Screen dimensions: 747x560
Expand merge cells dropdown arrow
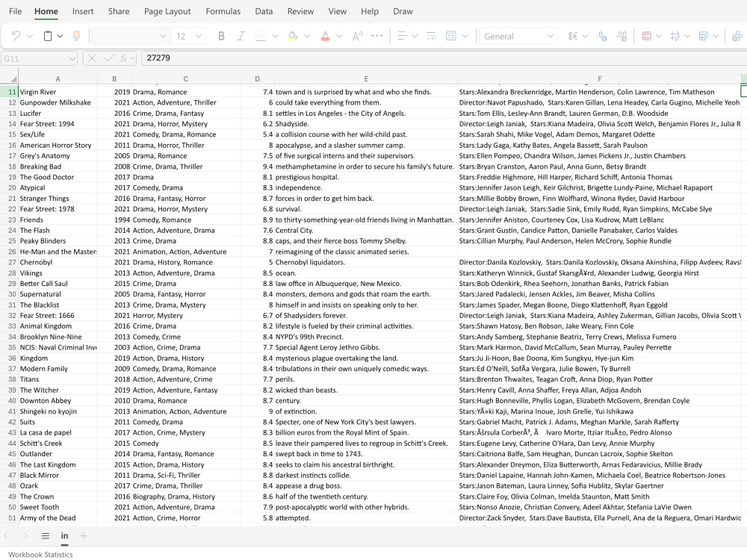click(465, 36)
